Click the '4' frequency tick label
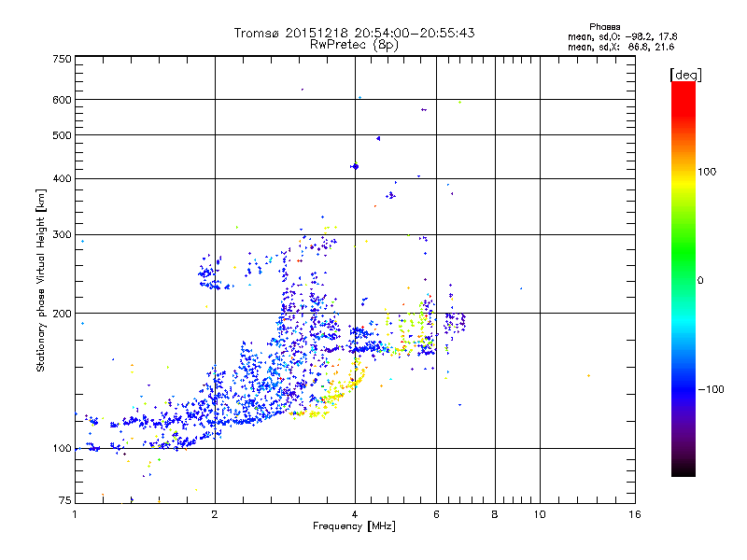The image size is (747, 560). click(355, 514)
